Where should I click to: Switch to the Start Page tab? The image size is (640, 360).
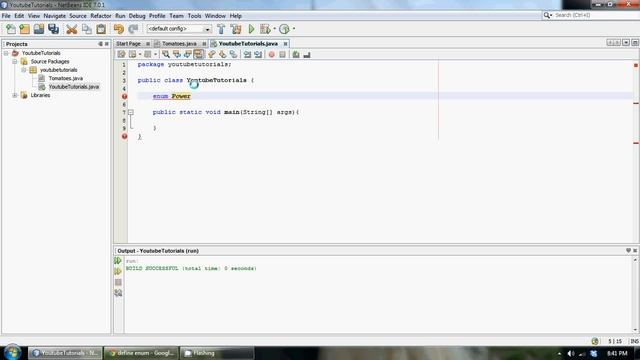coord(128,44)
